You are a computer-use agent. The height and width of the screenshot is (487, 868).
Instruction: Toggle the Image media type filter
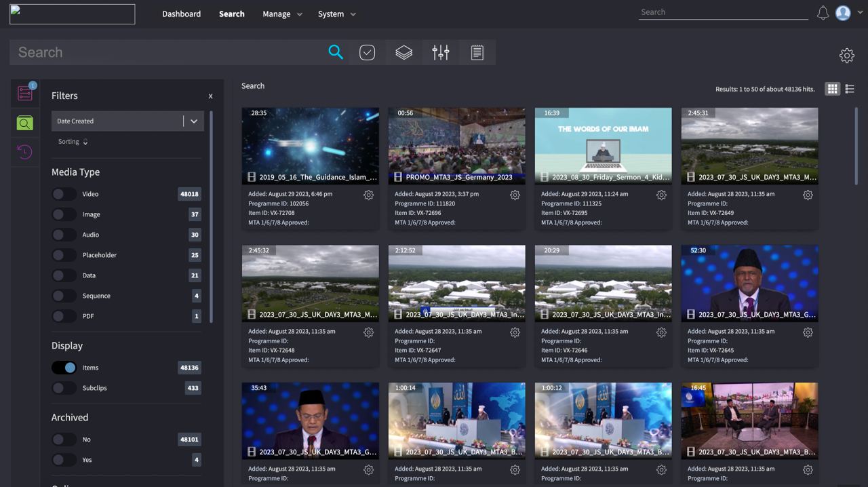tap(64, 214)
